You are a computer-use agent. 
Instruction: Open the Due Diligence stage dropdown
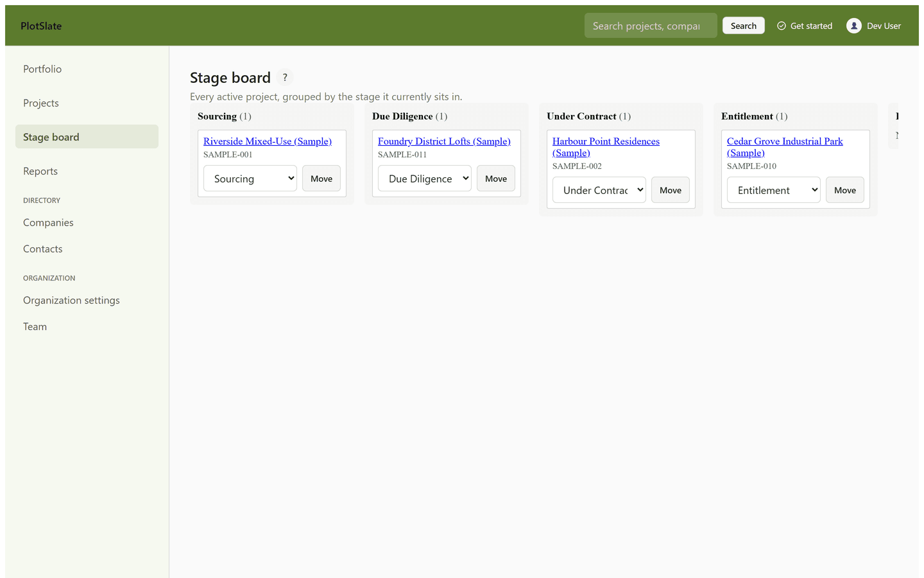[x=425, y=179]
